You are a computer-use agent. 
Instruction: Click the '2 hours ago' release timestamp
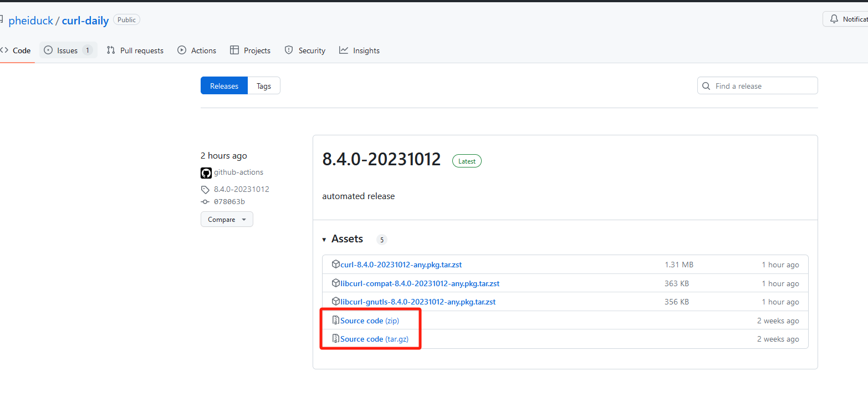224,156
